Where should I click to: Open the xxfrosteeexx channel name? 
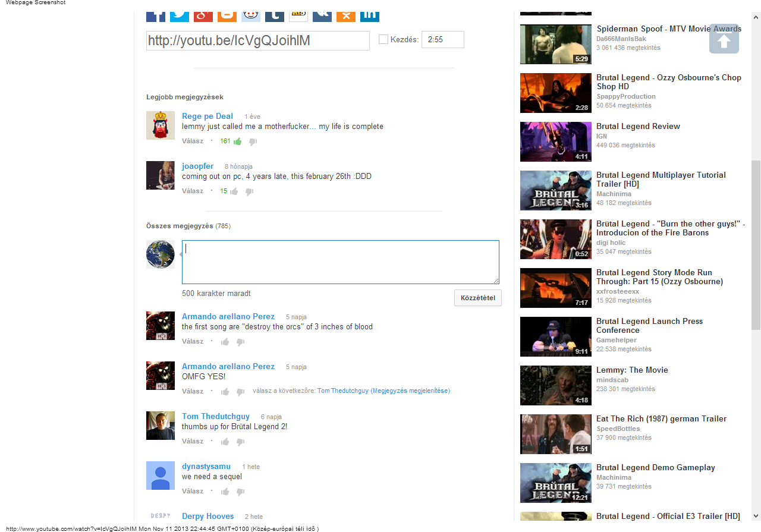[x=618, y=291]
